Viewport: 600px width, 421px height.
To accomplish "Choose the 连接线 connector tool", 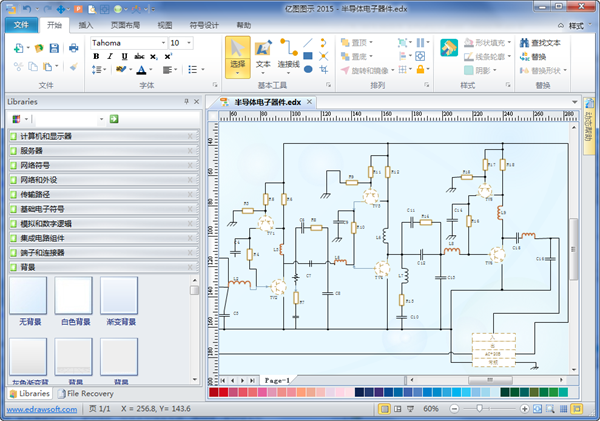I will click(x=288, y=54).
